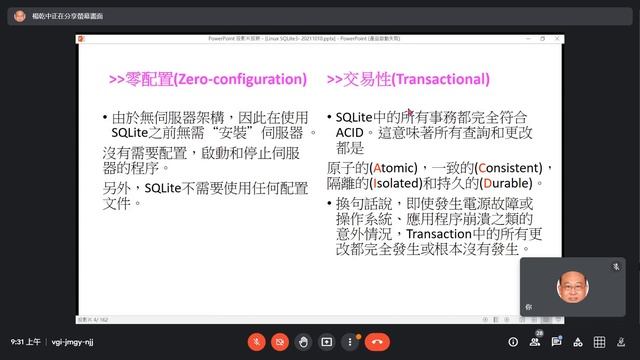Click the presenter avatar in the sharing banner
640x360 pixels.
pyautogui.click(x=20, y=16)
